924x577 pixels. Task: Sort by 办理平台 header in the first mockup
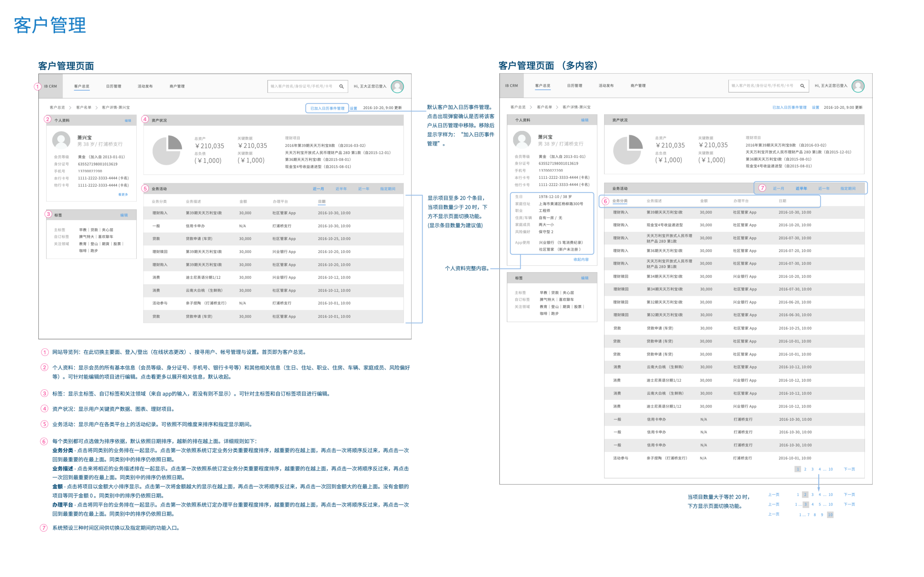pos(280,202)
